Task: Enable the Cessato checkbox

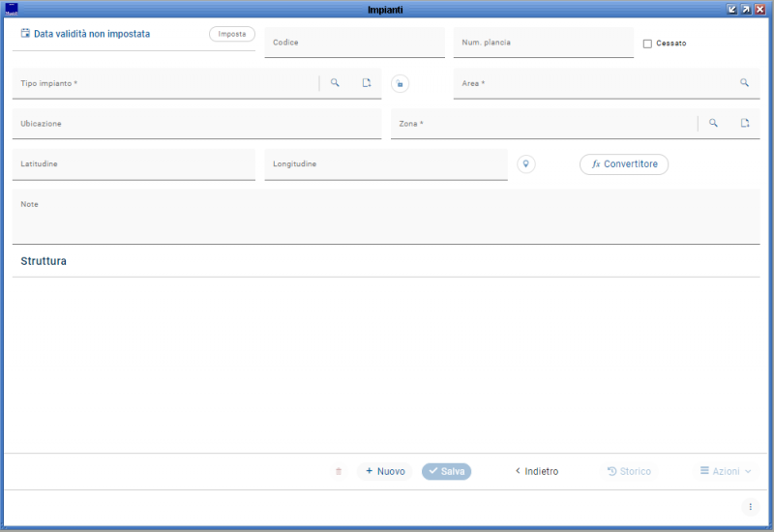Action: coord(647,44)
